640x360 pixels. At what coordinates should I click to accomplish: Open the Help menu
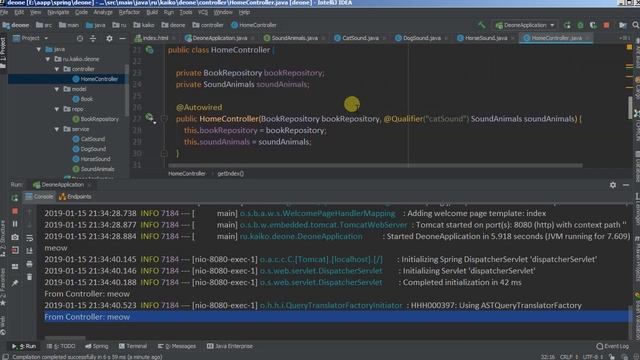244,12
